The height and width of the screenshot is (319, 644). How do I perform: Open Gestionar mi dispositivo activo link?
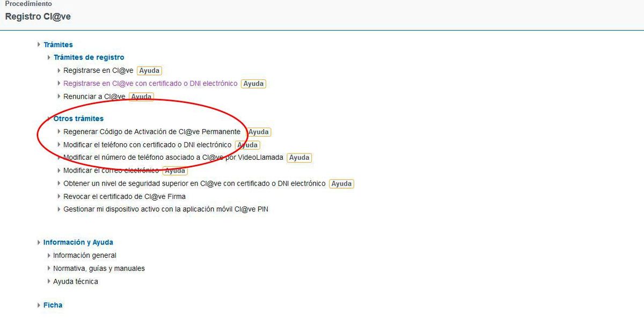165,209
